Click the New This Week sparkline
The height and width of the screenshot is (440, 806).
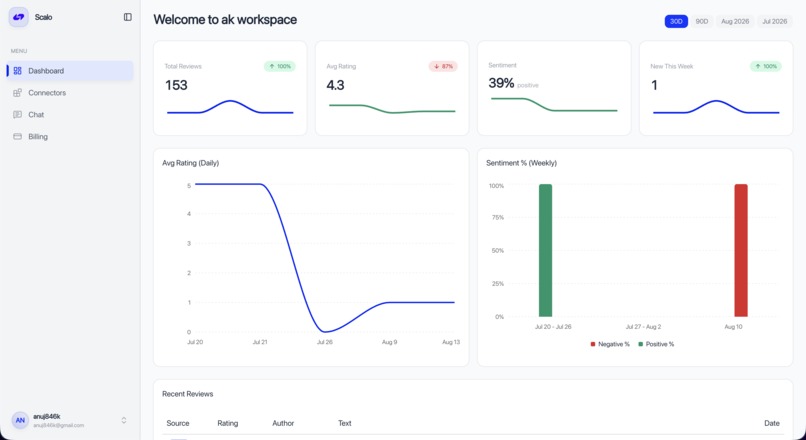click(x=716, y=107)
